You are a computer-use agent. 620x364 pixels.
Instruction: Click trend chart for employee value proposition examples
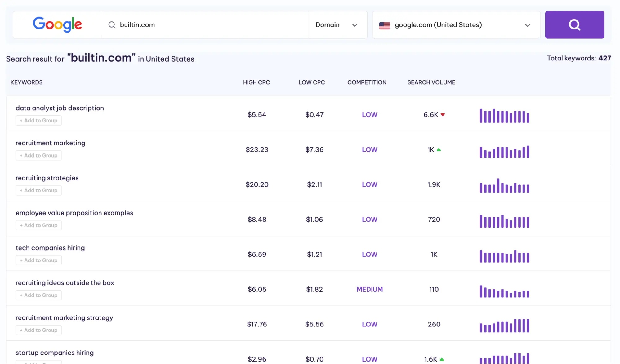[504, 221]
